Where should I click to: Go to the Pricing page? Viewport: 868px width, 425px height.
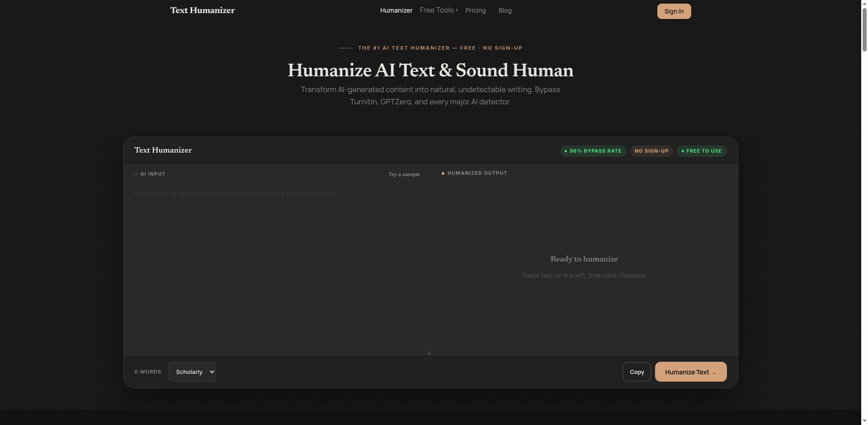(x=475, y=10)
